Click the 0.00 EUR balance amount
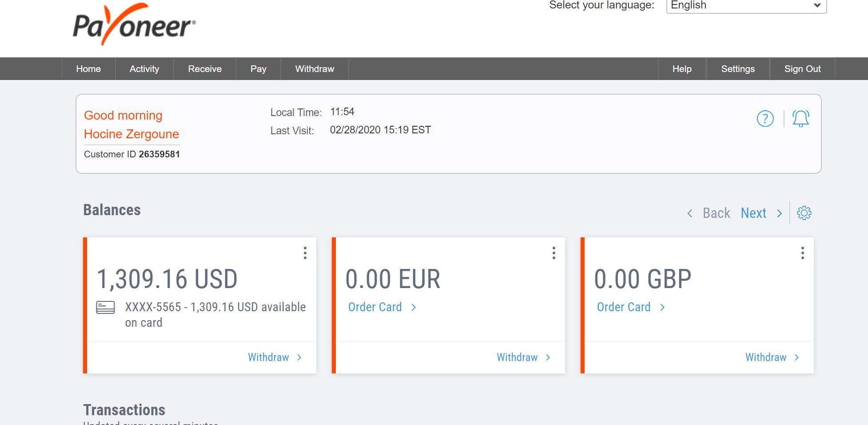This screenshot has height=425, width=868. click(393, 279)
